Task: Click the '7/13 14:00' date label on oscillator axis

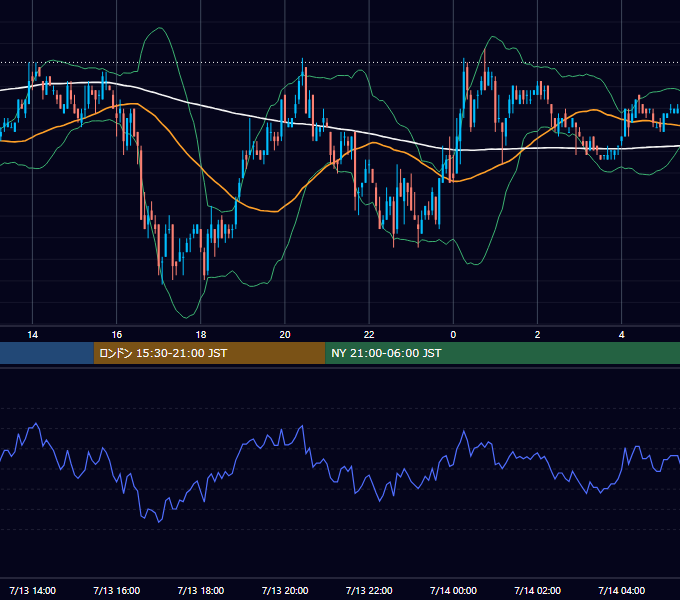Action: 33,590
